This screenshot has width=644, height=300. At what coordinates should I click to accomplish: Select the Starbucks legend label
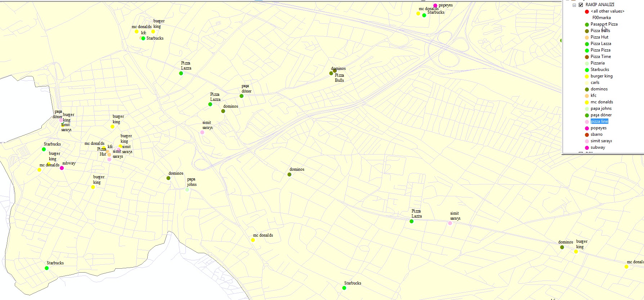click(600, 70)
